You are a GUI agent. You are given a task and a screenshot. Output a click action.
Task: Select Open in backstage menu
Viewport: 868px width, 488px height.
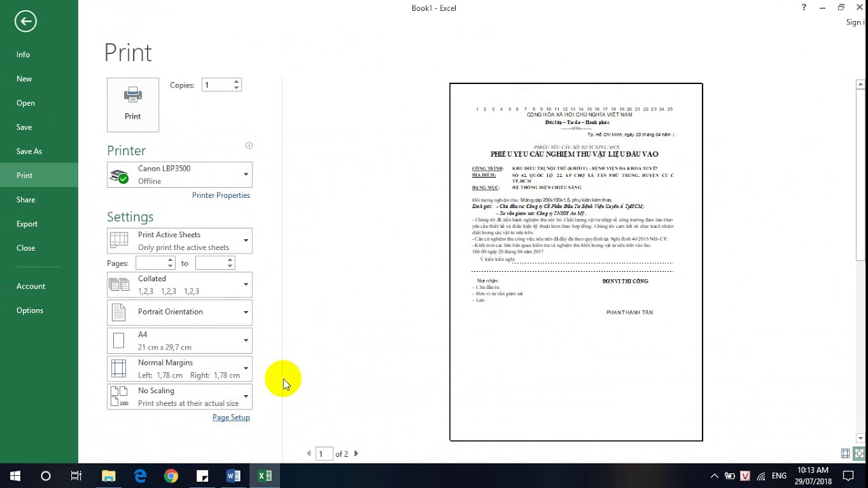tap(39, 103)
